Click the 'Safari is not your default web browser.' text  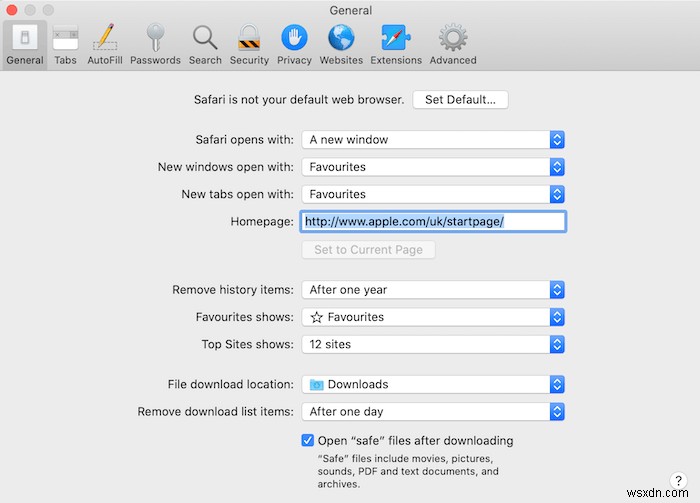click(299, 100)
